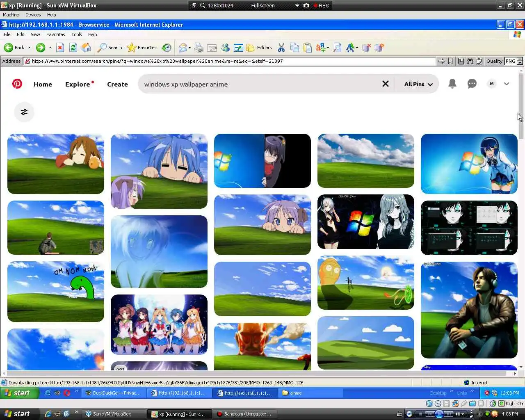The image size is (525, 420).
Task: Click the camera screenshot icon in top bar
Action: tap(306, 6)
